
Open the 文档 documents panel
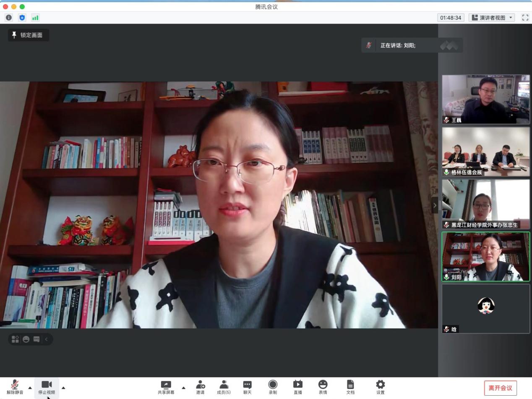click(x=350, y=387)
